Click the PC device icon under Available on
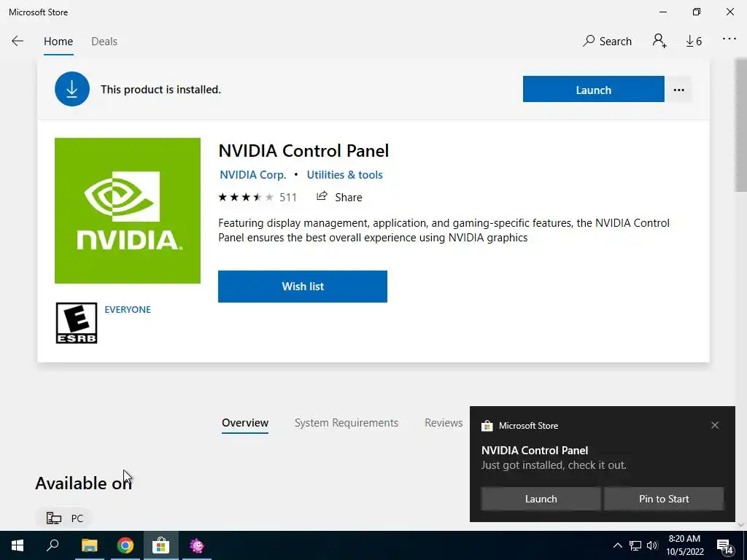The height and width of the screenshot is (560, 747). coord(54,518)
